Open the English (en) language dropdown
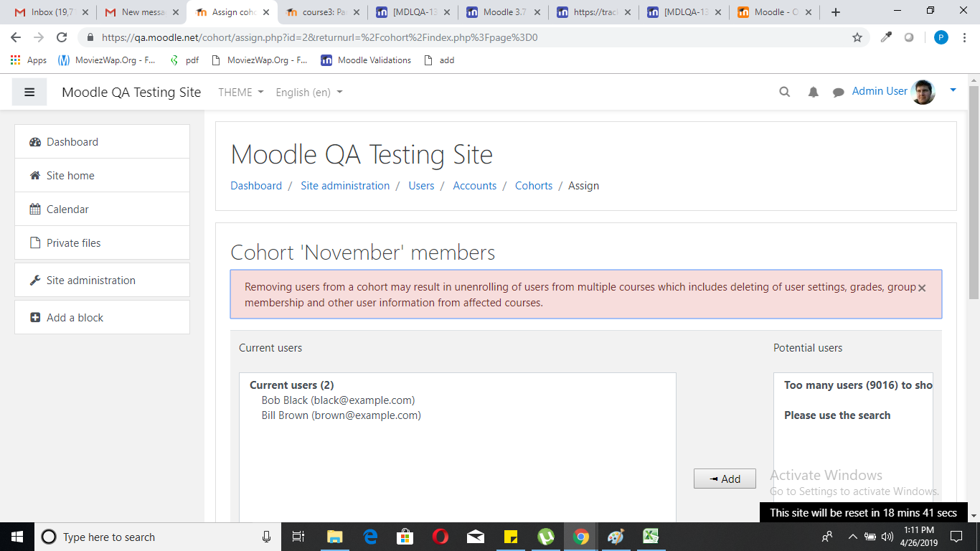This screenshot has height=551, width=980. (x=309, y=92)
